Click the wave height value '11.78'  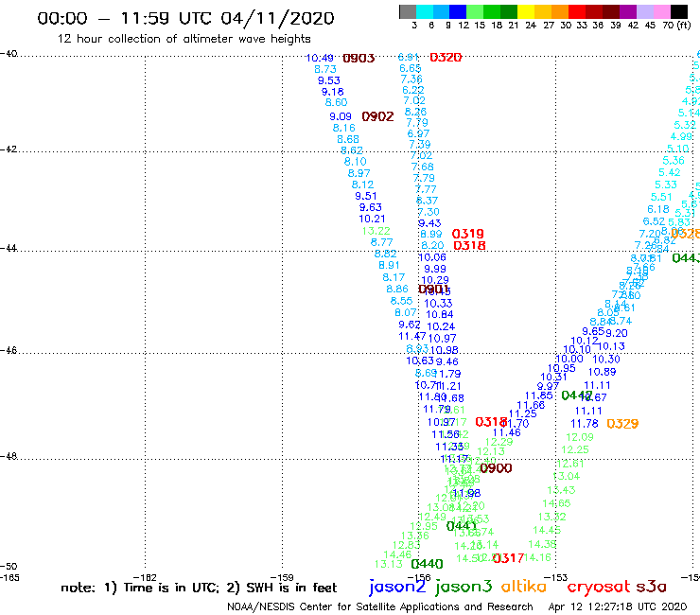pyautogui.click(x=585, y=423)
